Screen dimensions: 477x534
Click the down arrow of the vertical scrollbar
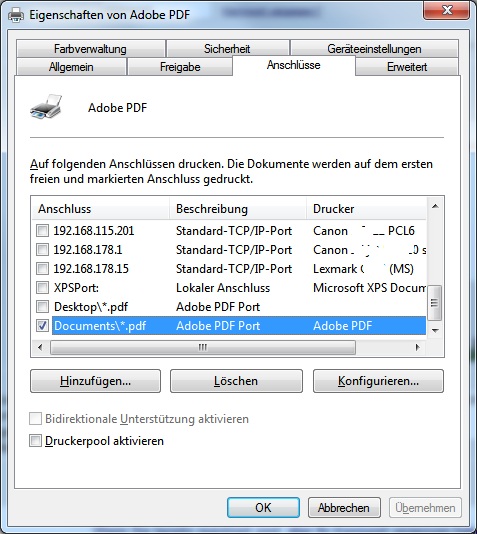coord(435,330)
